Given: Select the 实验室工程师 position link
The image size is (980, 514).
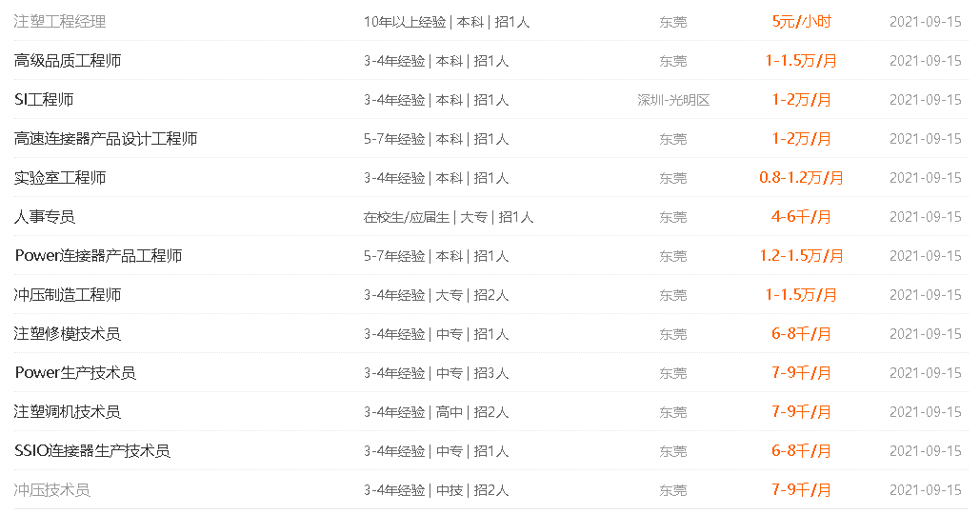Looking at the screenshot, I should pos(60,178).
